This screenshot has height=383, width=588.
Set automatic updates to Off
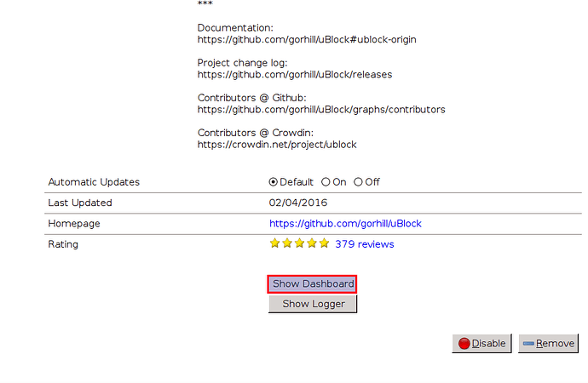click(x=358, y=182)
